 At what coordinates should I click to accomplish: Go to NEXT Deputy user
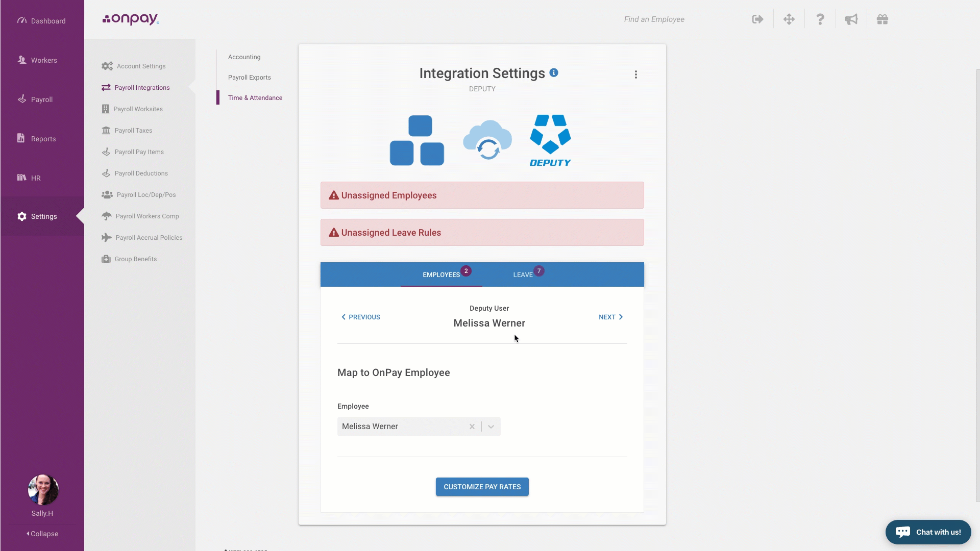(611, 317)
